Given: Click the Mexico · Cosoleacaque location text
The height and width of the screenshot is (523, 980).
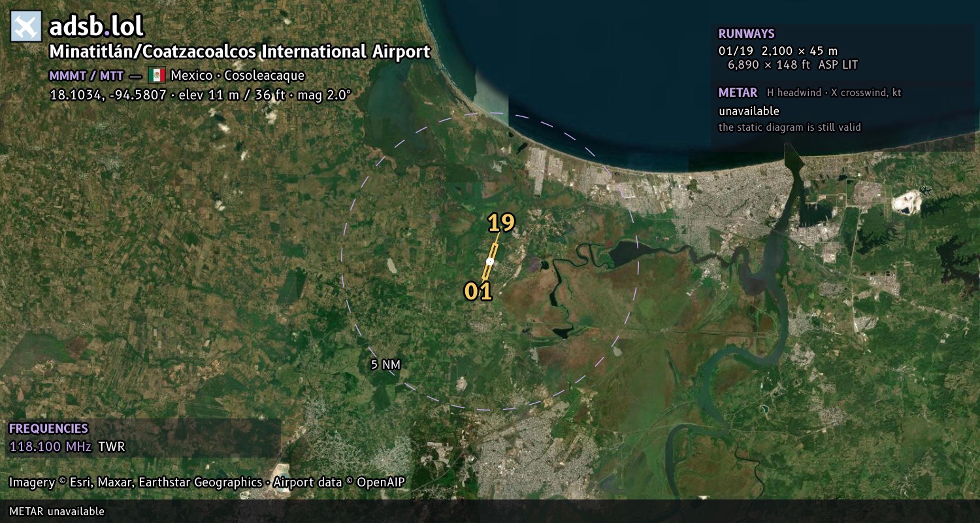Looking at the screenshot, I should (237, 75).
